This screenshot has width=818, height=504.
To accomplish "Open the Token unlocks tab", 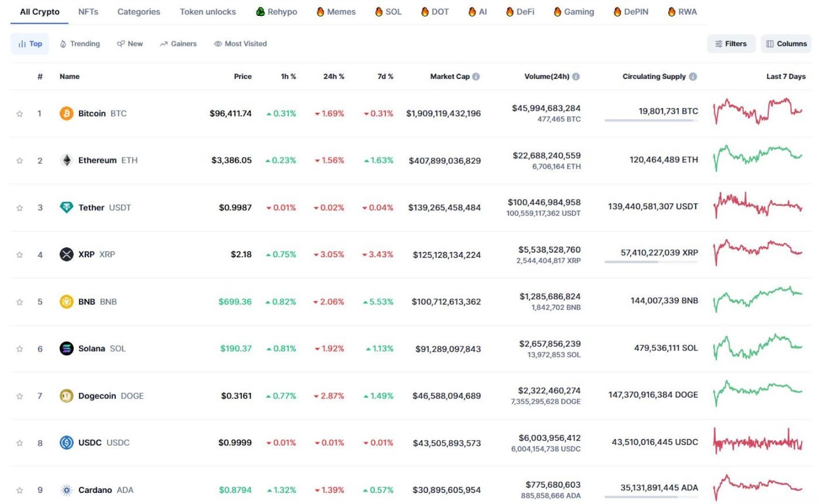I will (208, 12).
